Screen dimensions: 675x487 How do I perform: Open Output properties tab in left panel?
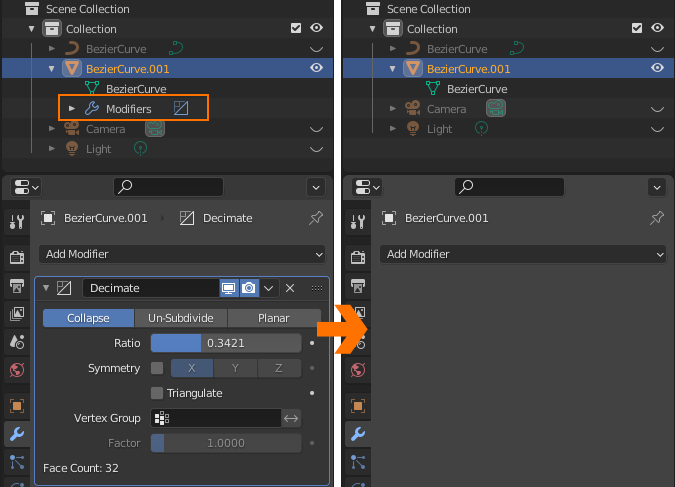pyautogui.click(x=17, y=285)
